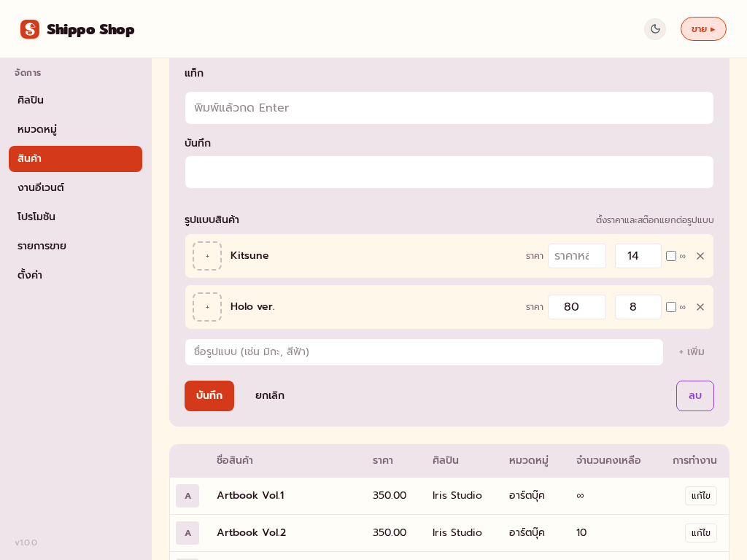Click the จำนวนคงเหลือ column header

608,461
